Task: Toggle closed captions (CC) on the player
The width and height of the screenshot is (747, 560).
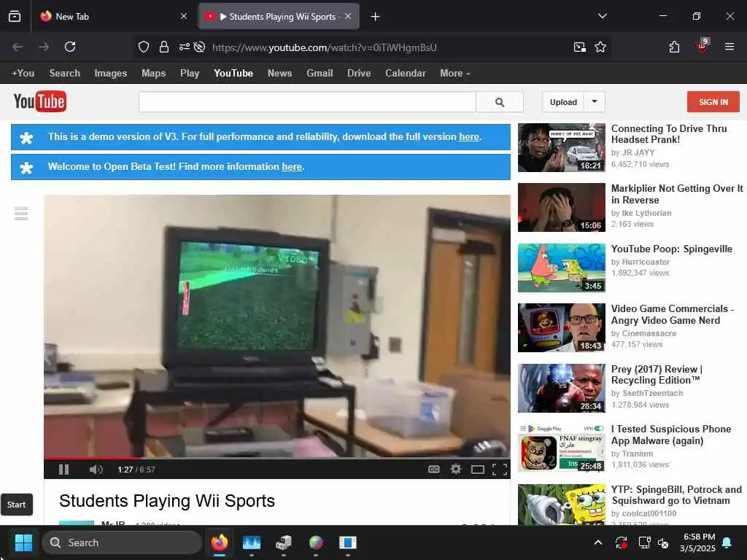Action: [433, 470]
